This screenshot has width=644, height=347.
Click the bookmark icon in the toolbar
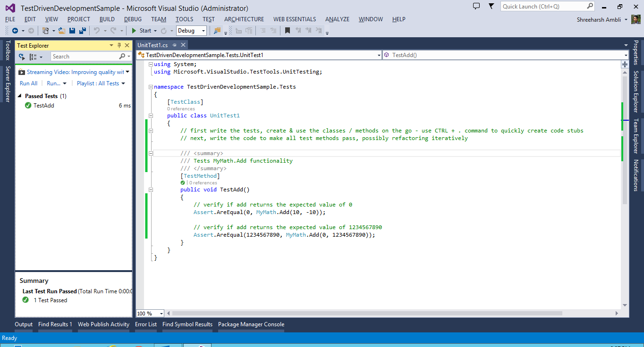click(287, 31)
